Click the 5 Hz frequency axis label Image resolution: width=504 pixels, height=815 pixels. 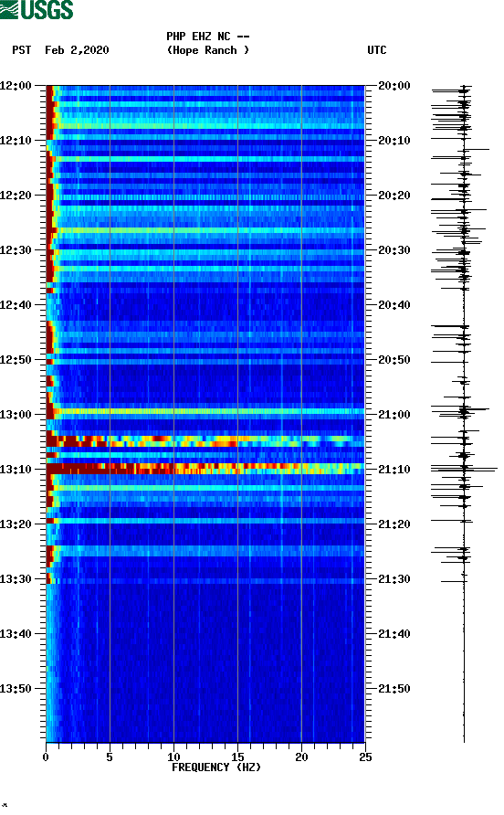pos(110,757)
